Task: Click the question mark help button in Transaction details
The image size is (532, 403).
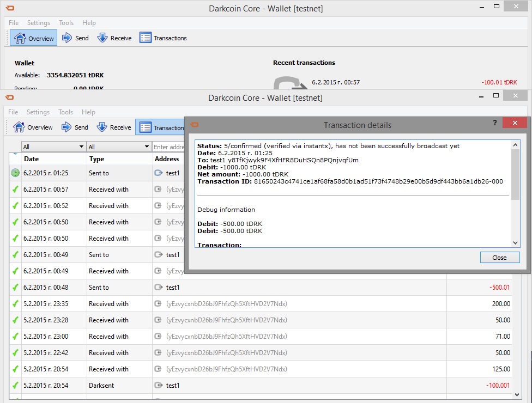Action: [x=495, y=123]
